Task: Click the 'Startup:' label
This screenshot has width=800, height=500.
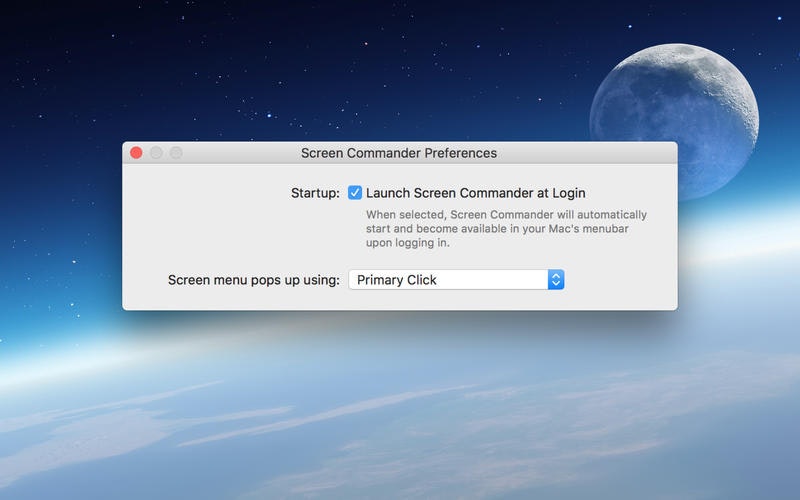Action: point(315,193)
